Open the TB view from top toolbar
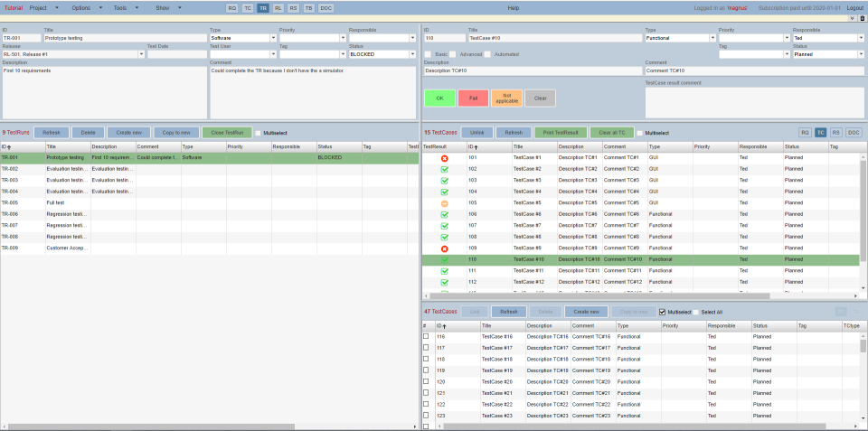868x431 pixels. (x=308, y=8)
